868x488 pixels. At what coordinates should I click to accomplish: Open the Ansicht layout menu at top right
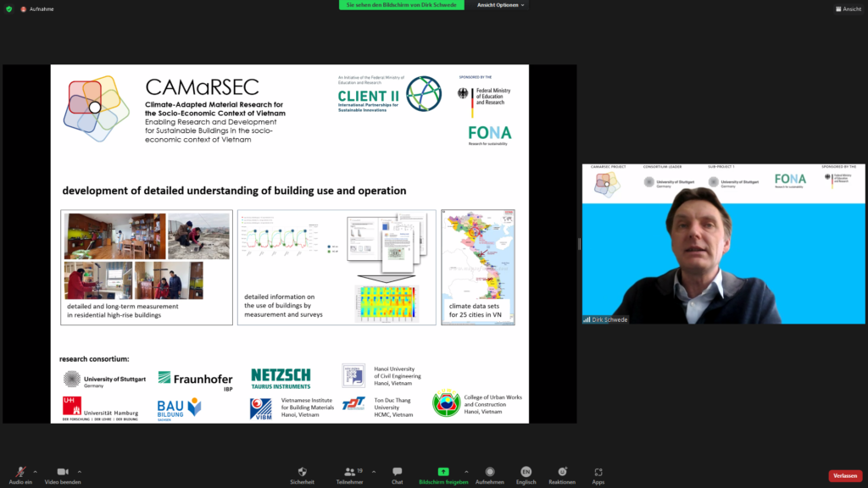[848, 8]
